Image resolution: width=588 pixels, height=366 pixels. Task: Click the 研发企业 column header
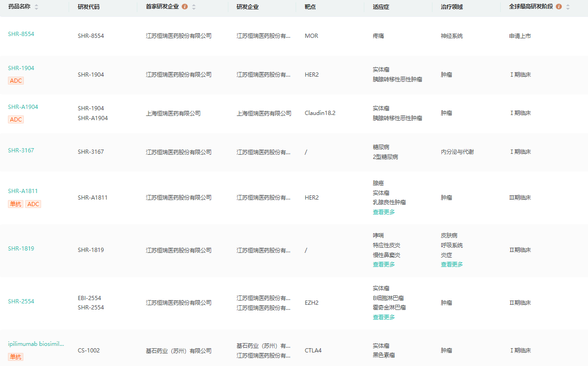pos(248,7)
